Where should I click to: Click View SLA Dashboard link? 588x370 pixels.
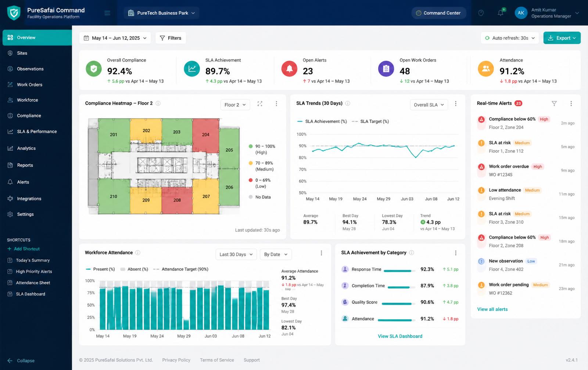[400, 336]
